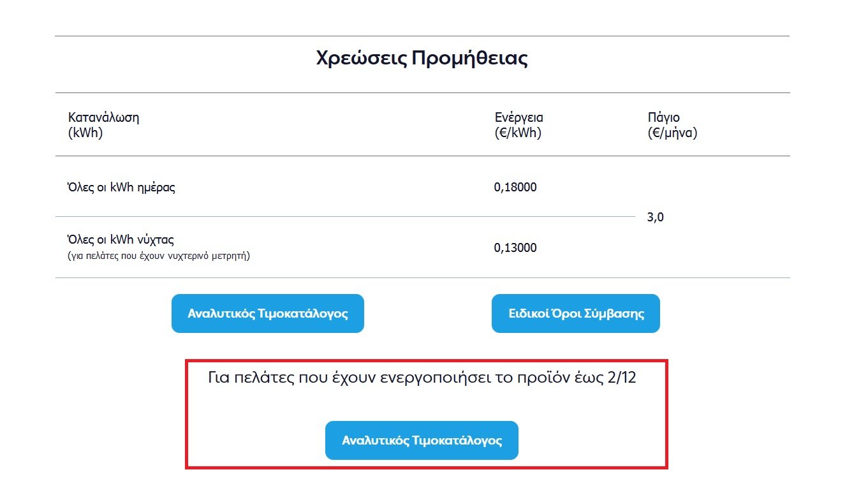Select the Ενέργεια column header
Viewport: 868px width, 479px height.
pos(519,117)
